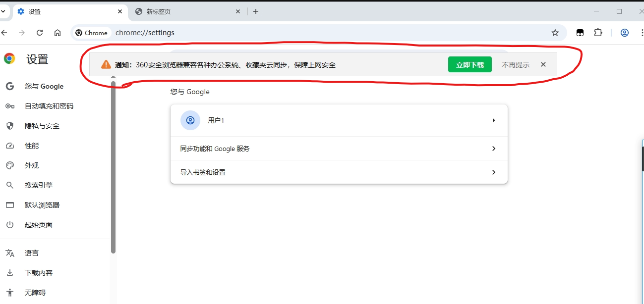Click the shield icon for 隐私与安全
Screen dimensions: 644x304
click(10, 126)
